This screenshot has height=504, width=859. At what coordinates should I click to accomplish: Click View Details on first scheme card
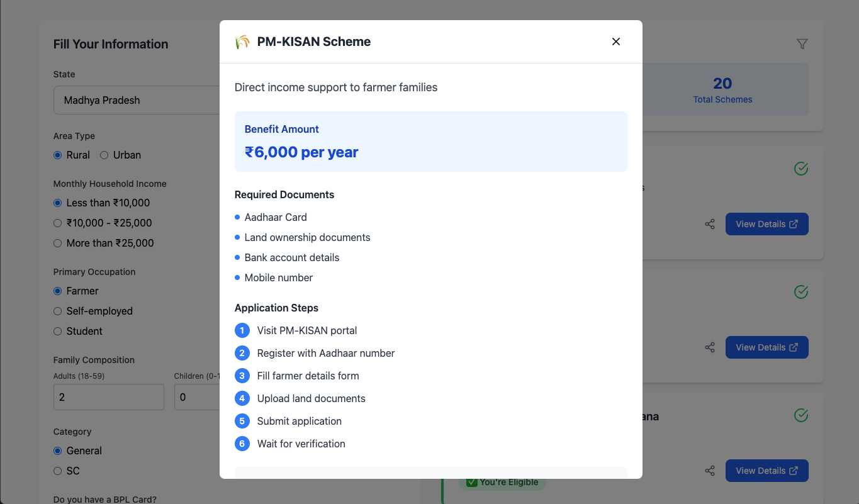[x=766, y=224]
